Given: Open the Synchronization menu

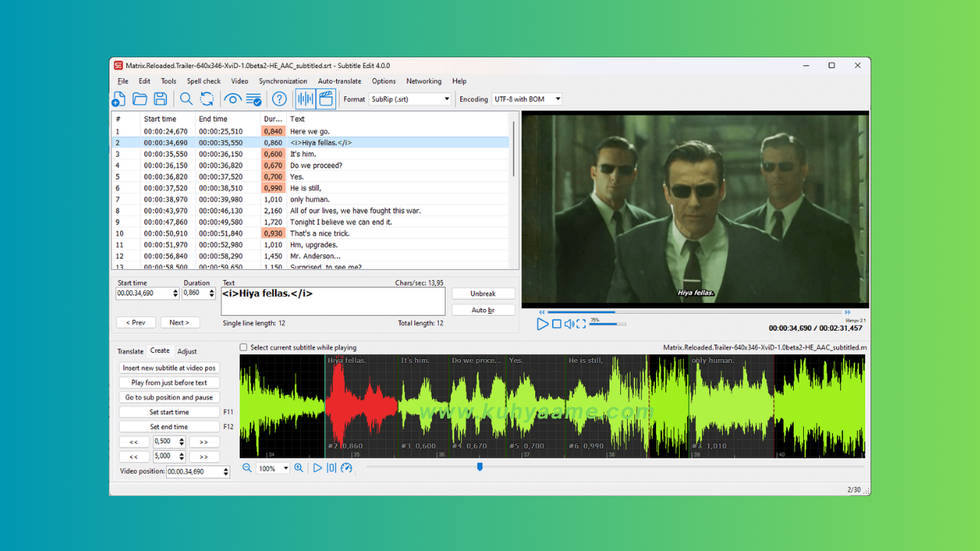Looking at the screenshot, I should coord(283,81).
